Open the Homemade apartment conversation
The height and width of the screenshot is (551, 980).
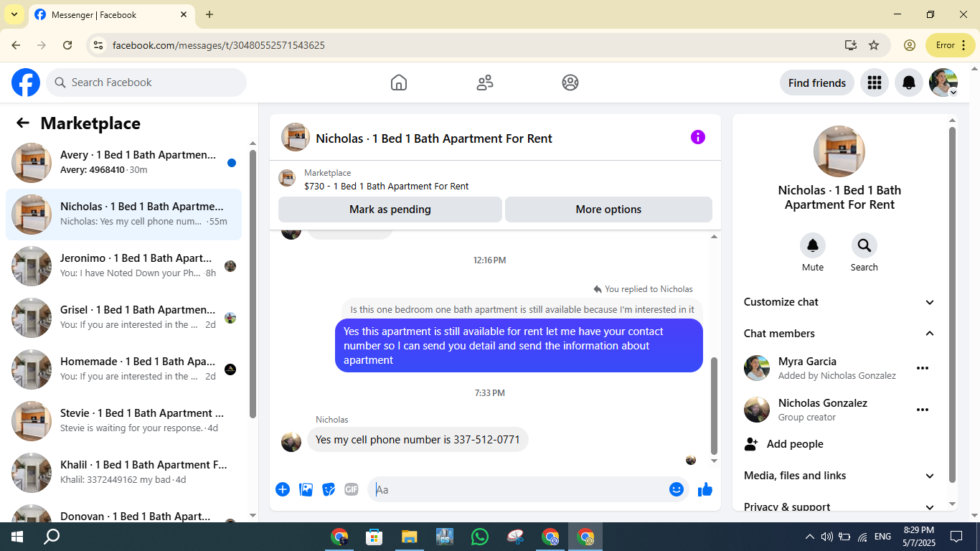[123, 369]
